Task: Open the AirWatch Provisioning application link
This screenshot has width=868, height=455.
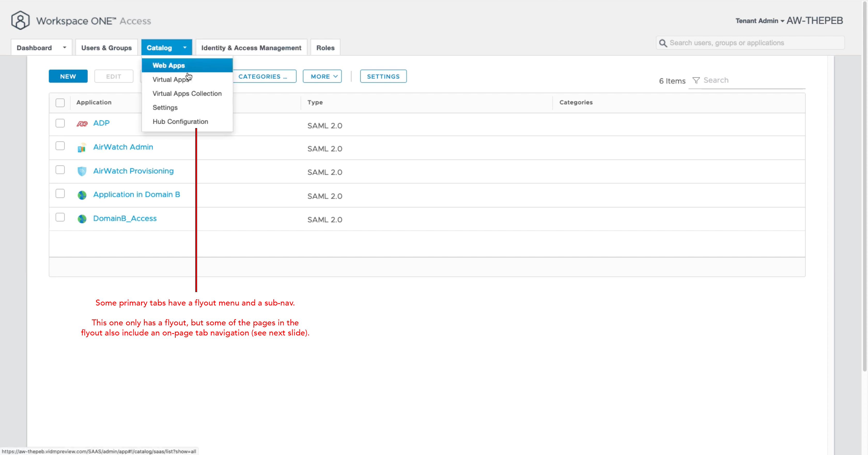Action: pos(134,171)
